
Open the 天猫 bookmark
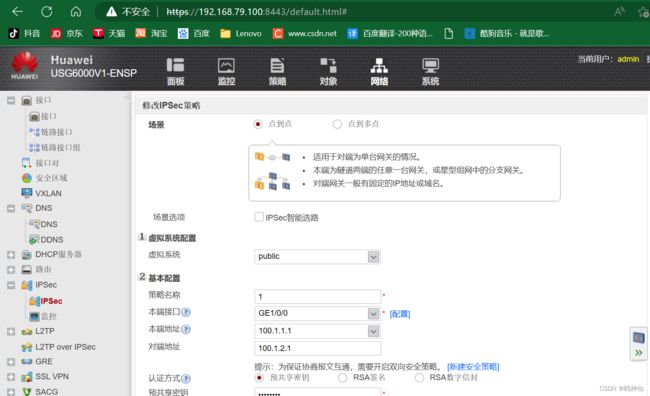coord(109,34)
